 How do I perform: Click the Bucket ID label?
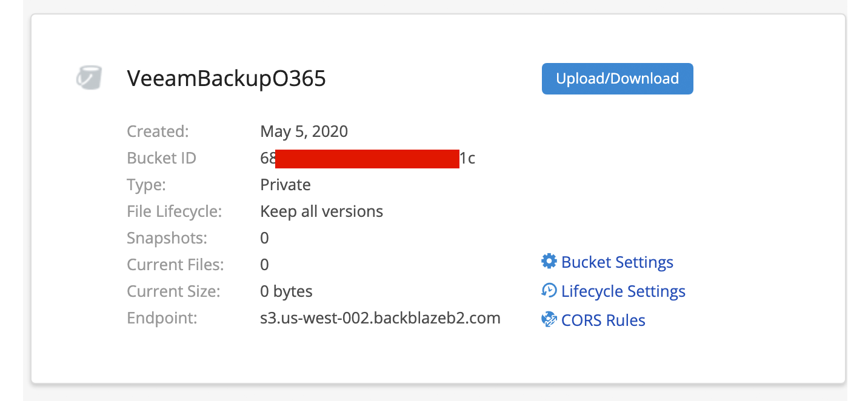click(162, 158)
